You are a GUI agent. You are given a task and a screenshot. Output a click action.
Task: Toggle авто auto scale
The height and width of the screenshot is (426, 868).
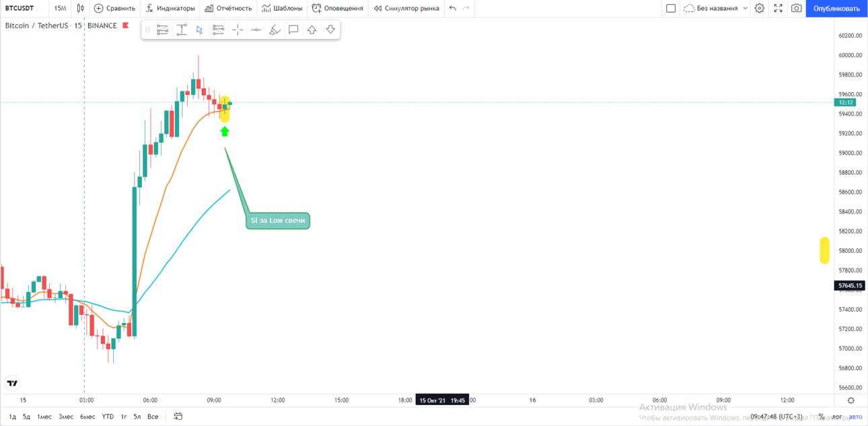[x=855, y=417]
